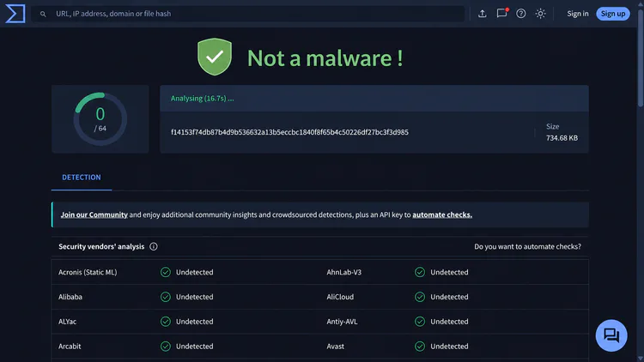644x362 pixels.
Task: Click the search magnifier icon
Action: (43, 14)
